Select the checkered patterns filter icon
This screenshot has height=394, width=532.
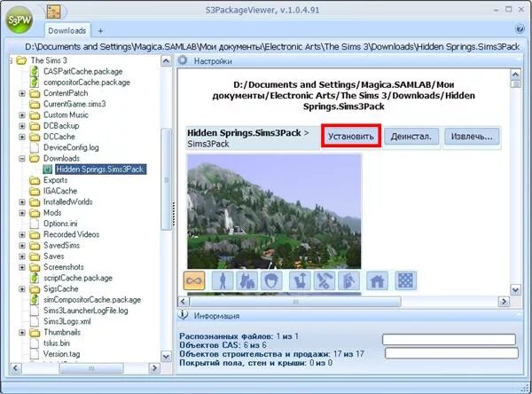pyautogui.click(x=406, y=280)
